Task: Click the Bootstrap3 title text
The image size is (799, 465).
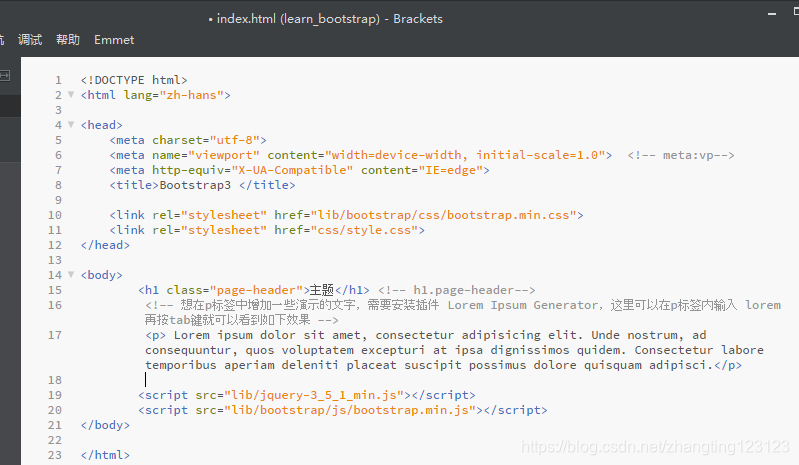Action: [x=195, y=185]
